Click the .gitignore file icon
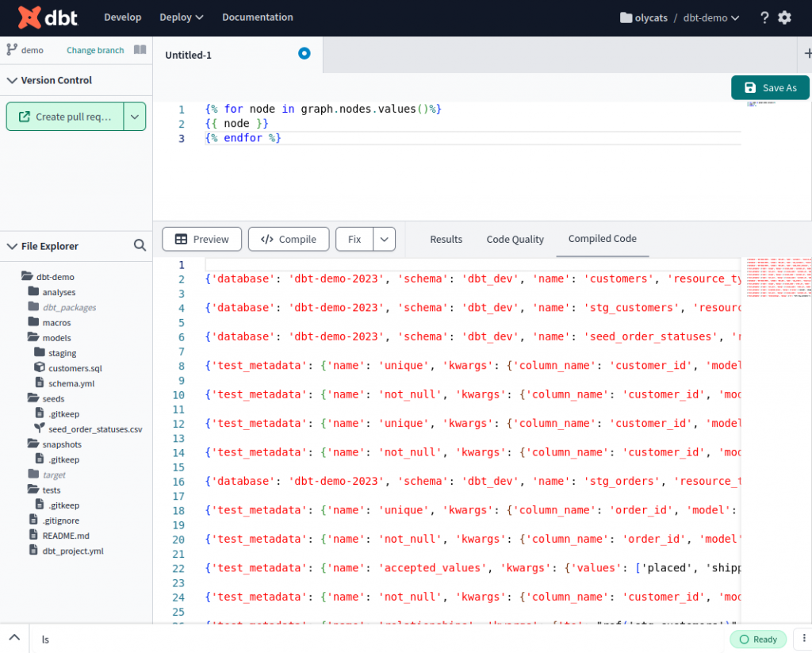 (33, 519)
